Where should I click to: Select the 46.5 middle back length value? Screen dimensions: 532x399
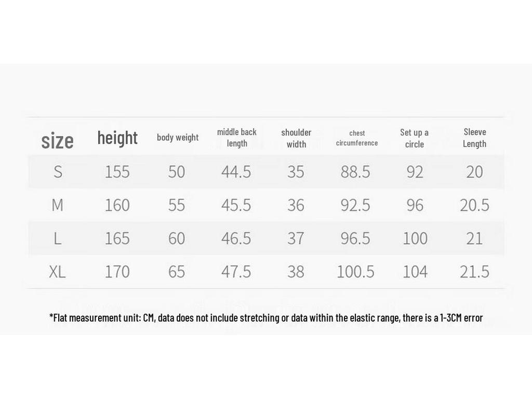(236, 238)
